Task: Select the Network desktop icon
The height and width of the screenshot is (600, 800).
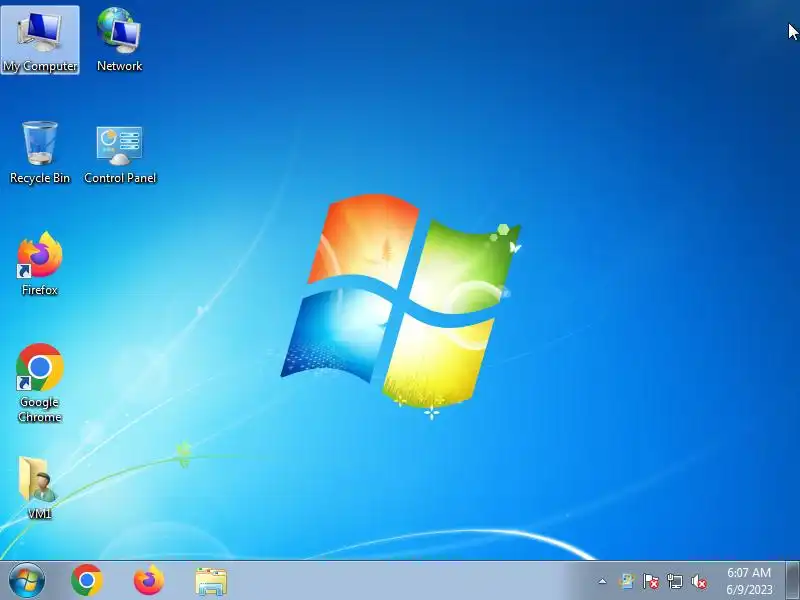Action: pos(119,40)
